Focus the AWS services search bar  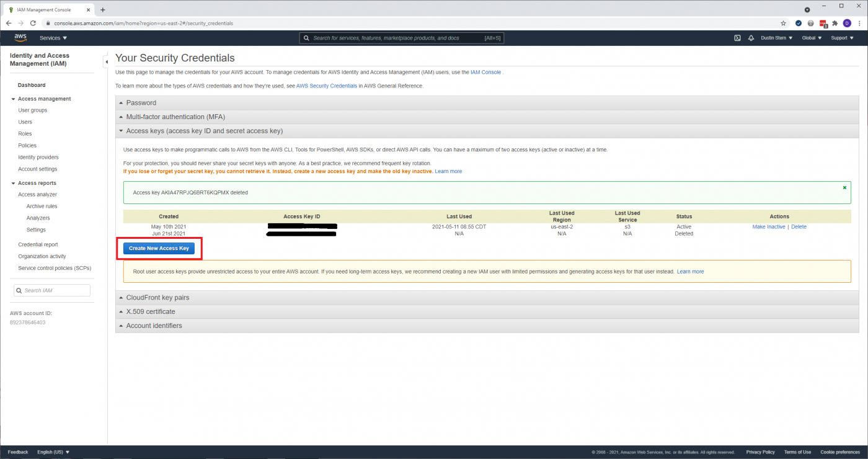(402, 38)
